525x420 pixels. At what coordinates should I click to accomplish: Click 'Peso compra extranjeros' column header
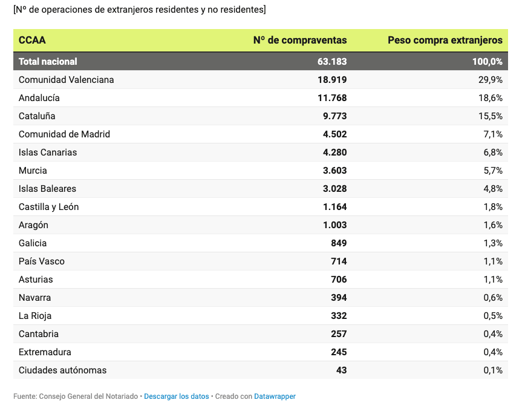[445, 41]
